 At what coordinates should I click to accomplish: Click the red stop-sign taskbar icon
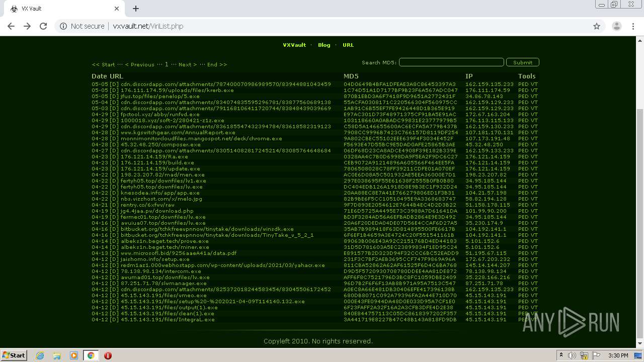108,355
